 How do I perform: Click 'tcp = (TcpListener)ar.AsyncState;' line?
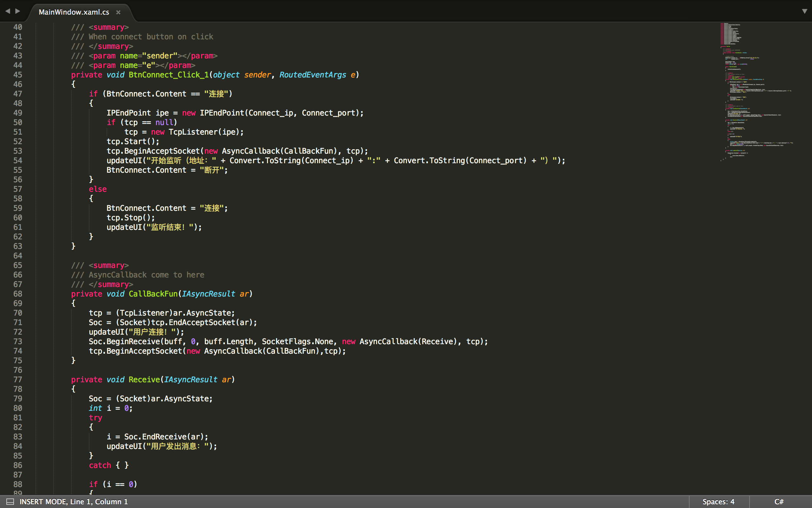tap(162, 313)
